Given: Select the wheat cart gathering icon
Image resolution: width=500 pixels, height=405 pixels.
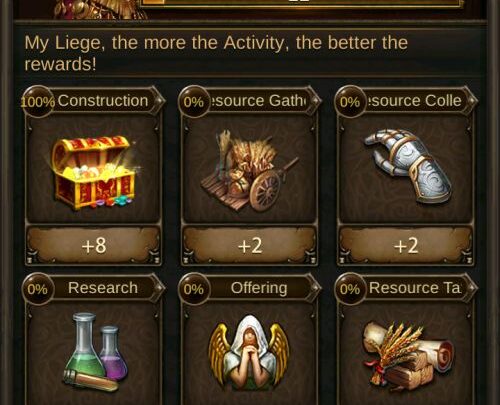Looking at the screenshot, I should coord(250,171).
